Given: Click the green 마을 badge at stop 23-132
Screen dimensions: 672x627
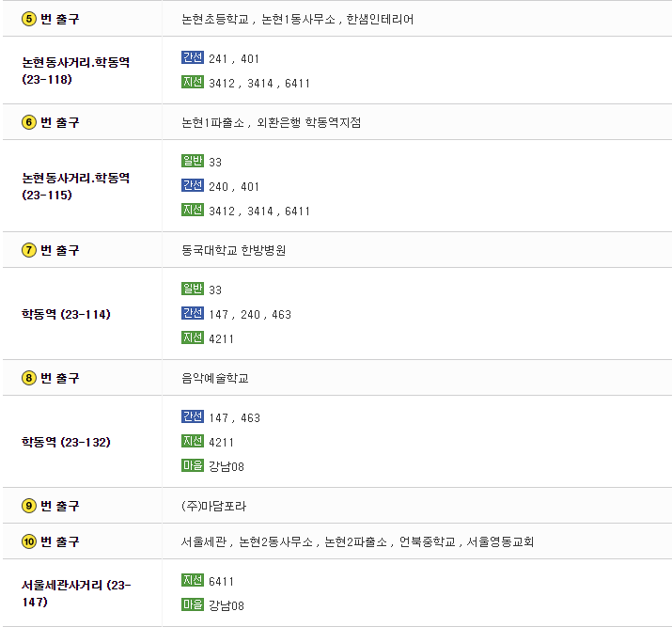Looking at the screenshot, I should click(x=193, y=465).
